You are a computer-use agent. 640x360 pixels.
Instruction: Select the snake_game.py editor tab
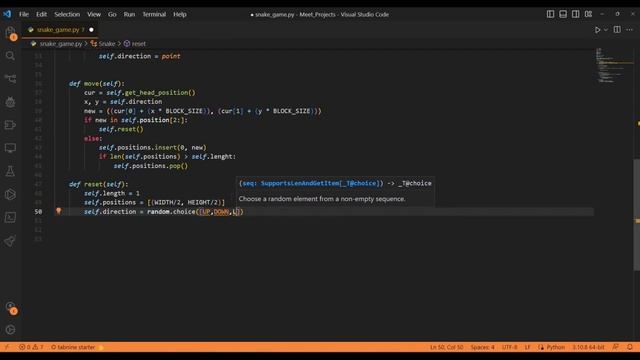point(60,30)
